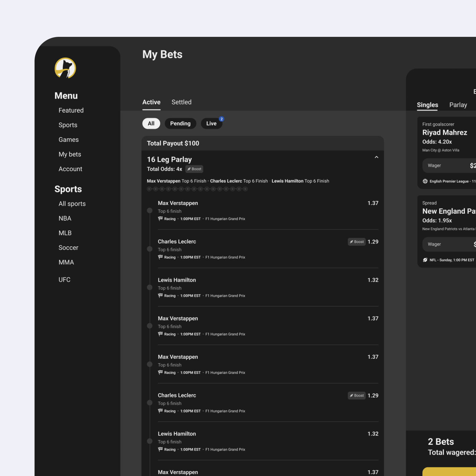Screen dimensions: 476x476
Task: Select Soccer in the Sports list
Action: tap(68, 248)
